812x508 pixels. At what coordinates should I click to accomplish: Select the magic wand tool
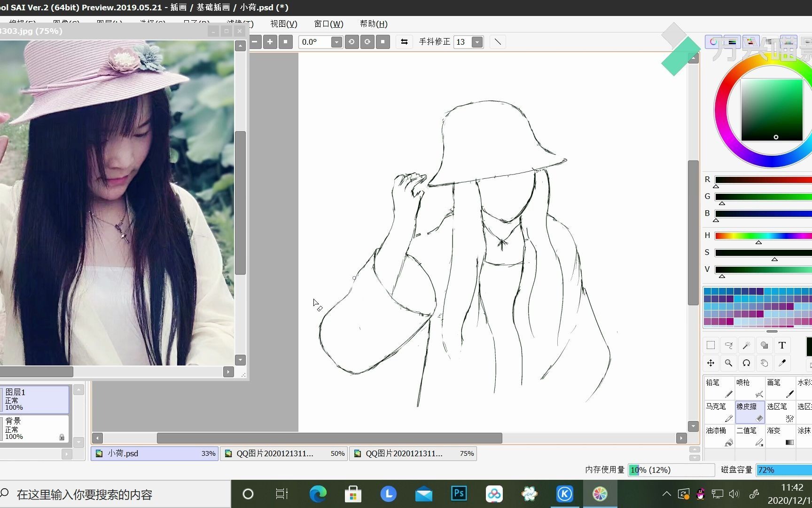746,345
